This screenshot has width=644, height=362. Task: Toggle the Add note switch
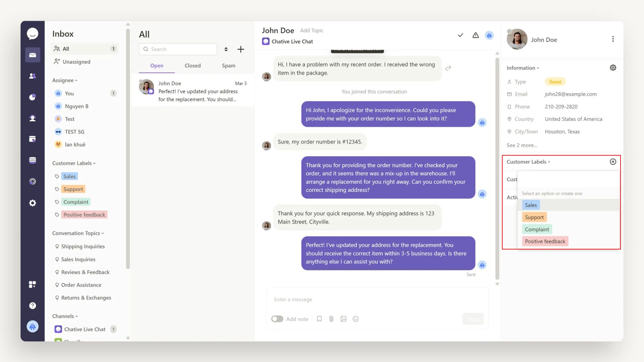277,319
